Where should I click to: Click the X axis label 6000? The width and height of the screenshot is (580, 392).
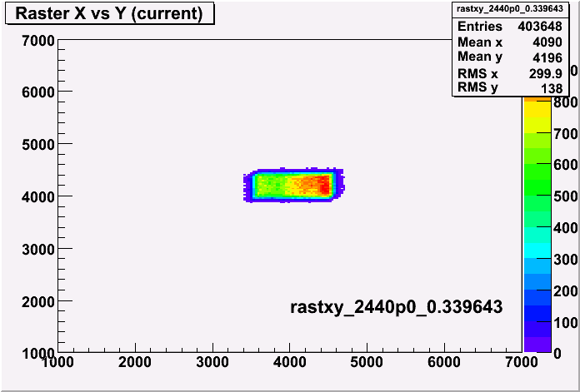tap(444, 362)
